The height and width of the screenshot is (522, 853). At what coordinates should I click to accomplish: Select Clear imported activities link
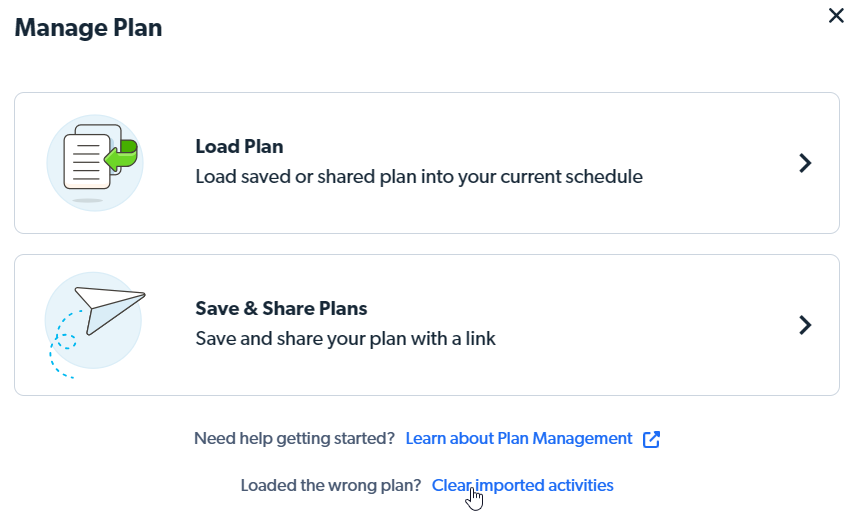tap(522, 485)
